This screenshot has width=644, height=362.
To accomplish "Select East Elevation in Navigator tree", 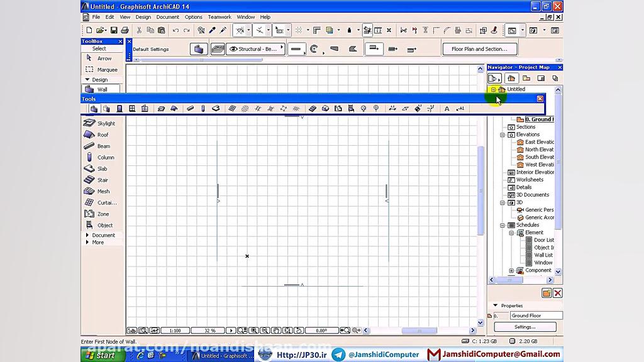I will coord(535,142).
